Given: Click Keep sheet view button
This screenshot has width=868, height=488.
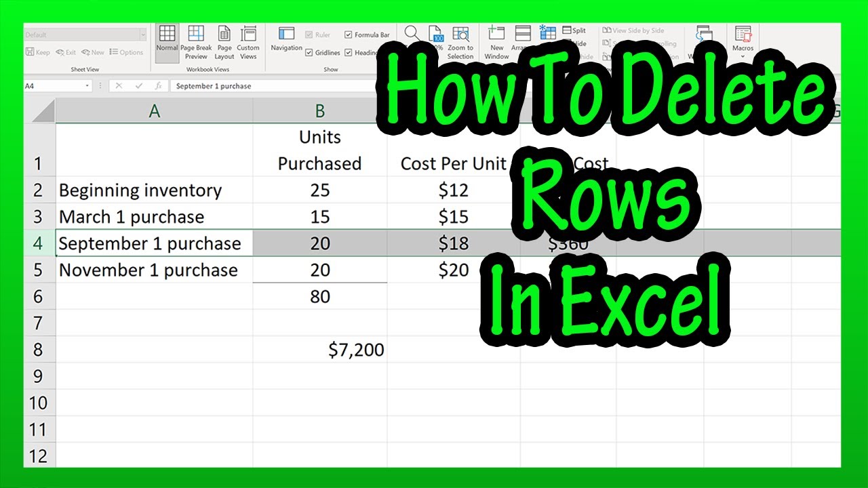Looking at the screenshot, I should click(38, 52).
